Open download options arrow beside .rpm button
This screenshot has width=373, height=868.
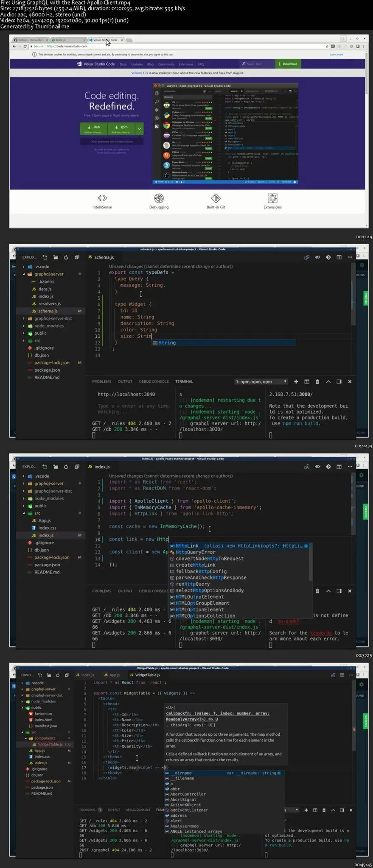tap(139, 129)
